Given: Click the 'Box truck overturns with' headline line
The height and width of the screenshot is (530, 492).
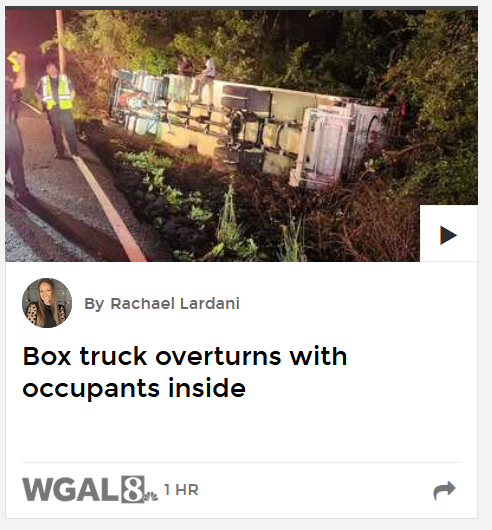Looking at the screenshot, I should coord(184,356).
